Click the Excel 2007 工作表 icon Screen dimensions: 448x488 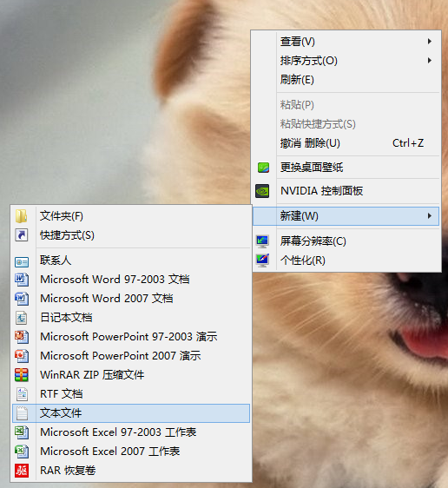(22, 452)
